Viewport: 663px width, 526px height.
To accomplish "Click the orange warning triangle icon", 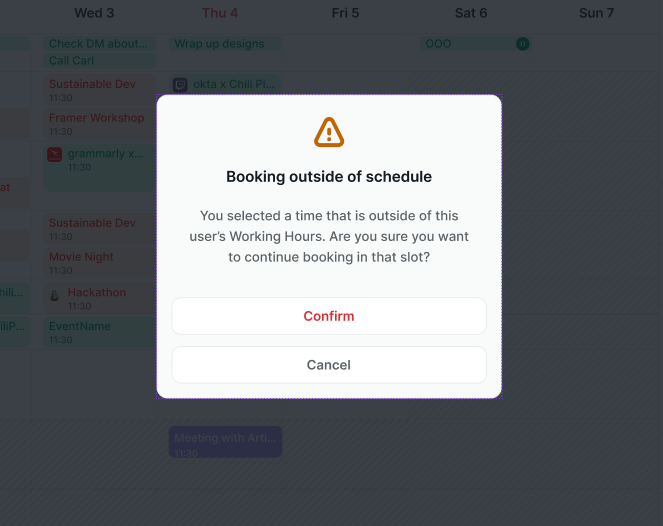I will [329, 132].
